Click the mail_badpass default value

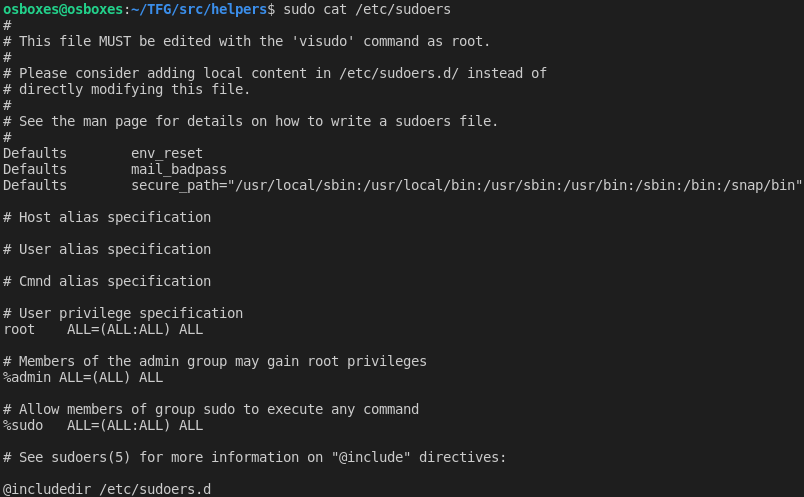click(x=179, y=169)
